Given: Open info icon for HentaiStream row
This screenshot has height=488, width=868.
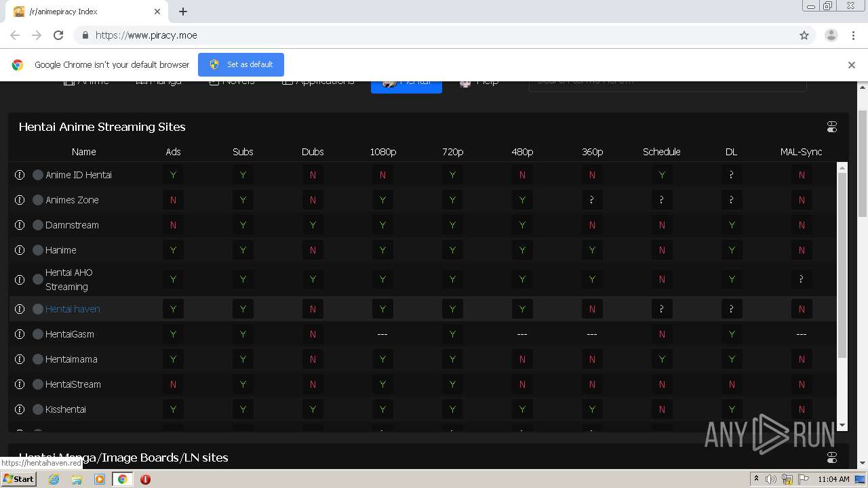Looking at the screenshot, I should pyautogui.click(x=20, y=384).
